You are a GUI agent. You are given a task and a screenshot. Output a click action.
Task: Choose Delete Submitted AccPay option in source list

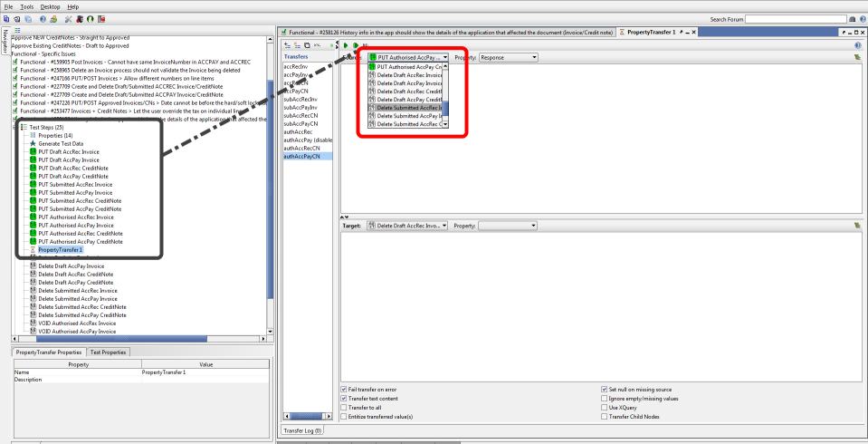click(x=405, y=116)
